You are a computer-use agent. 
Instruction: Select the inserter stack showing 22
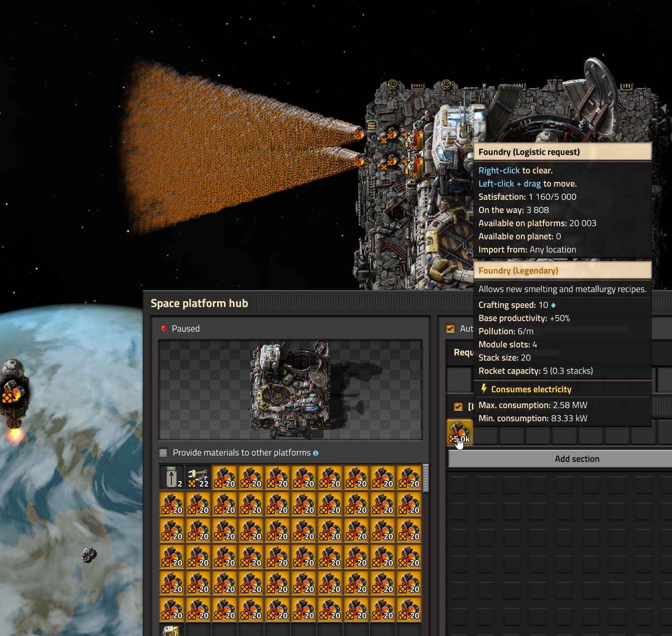pyautogui.click(x=198, y=477)
